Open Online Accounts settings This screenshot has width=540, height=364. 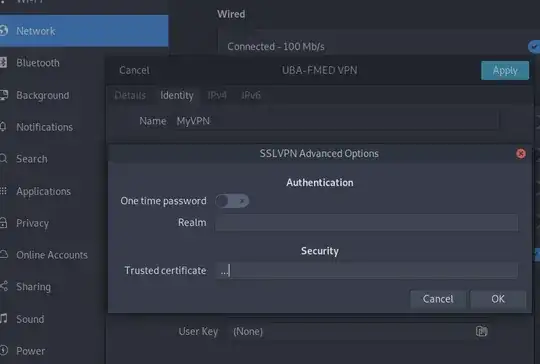[52, 255]
